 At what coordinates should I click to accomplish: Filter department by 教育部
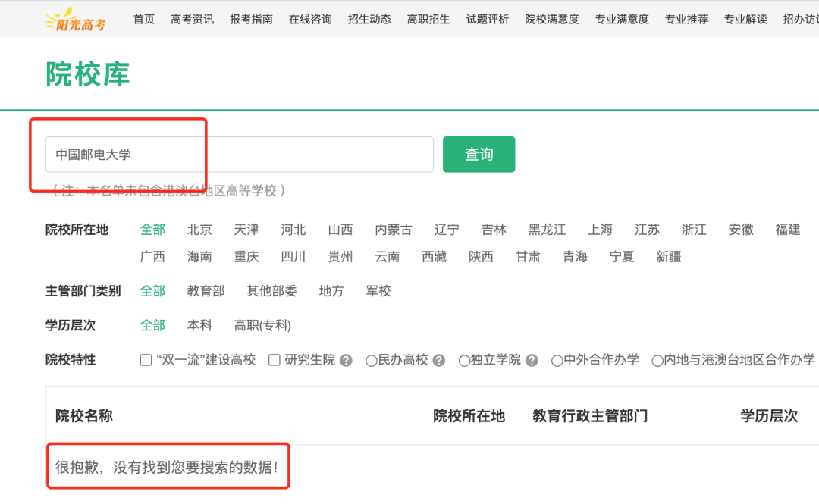click(206, 291)
